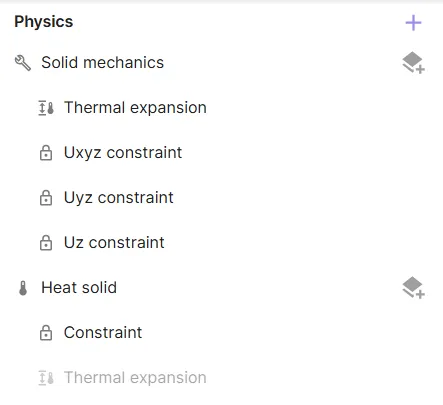Add a condition to Solid mechanics
This screenshot has height=405, width=443.
click(x=413, y=62)
